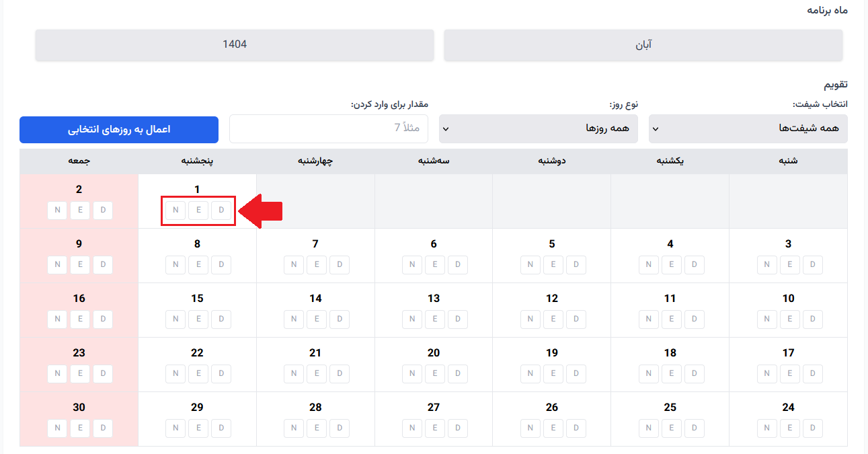This screenshot has height=454, width=868.
Task: Click the 1404 year selector
Action: pyautogui.click(x=234, y=44)
